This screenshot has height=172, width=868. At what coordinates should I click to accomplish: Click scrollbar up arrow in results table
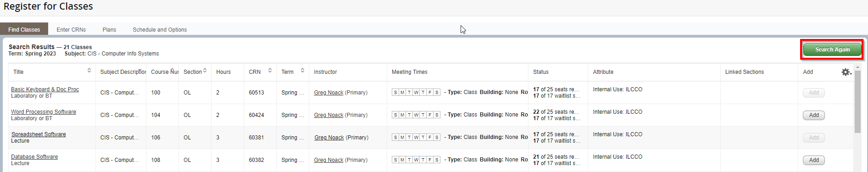(857, 67)
